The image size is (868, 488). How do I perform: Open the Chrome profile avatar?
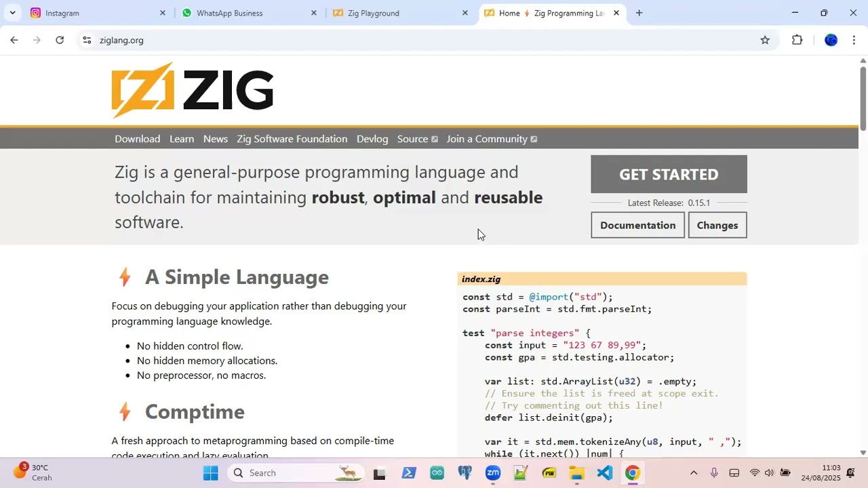831,40
